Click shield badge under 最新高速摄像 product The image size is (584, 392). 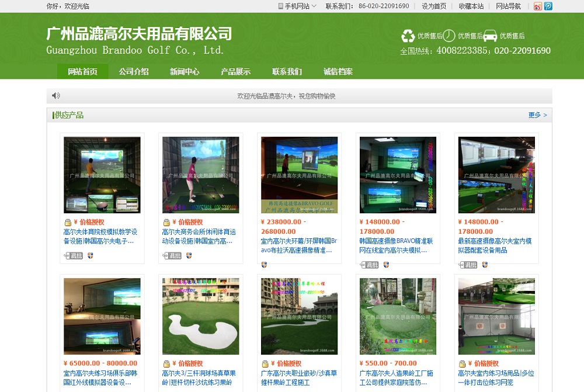[x=485, y=265]
